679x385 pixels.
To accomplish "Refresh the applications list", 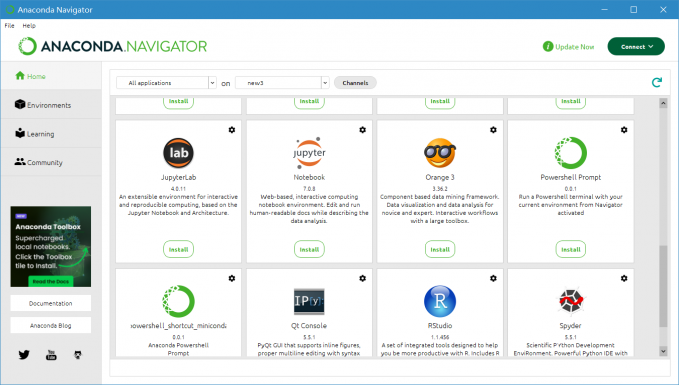I will [657, 82].
